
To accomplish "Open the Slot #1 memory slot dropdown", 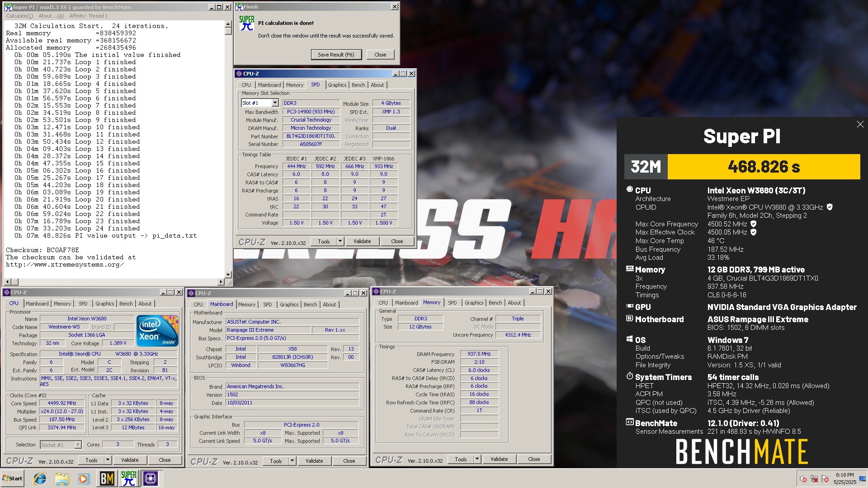I will 275,103.
